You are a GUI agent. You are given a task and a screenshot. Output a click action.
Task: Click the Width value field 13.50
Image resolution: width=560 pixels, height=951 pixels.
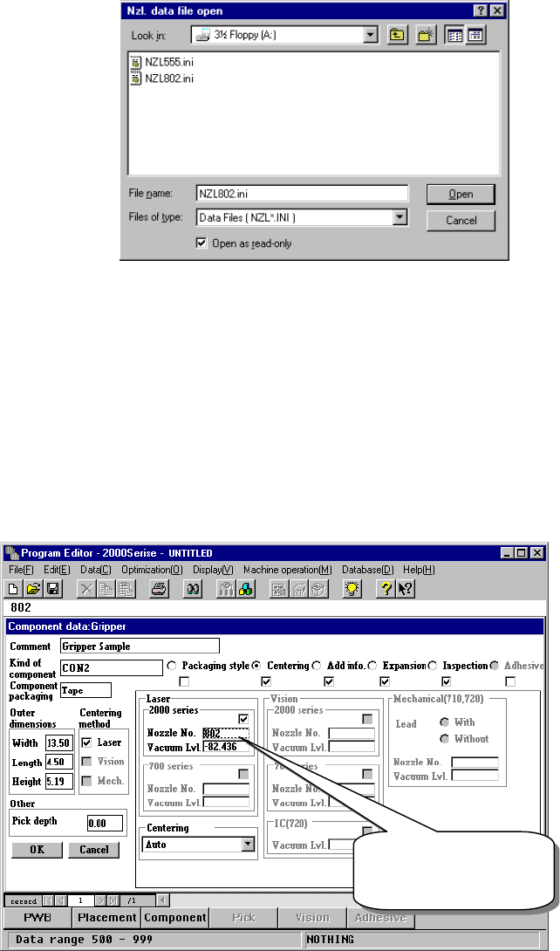[58, 742]
